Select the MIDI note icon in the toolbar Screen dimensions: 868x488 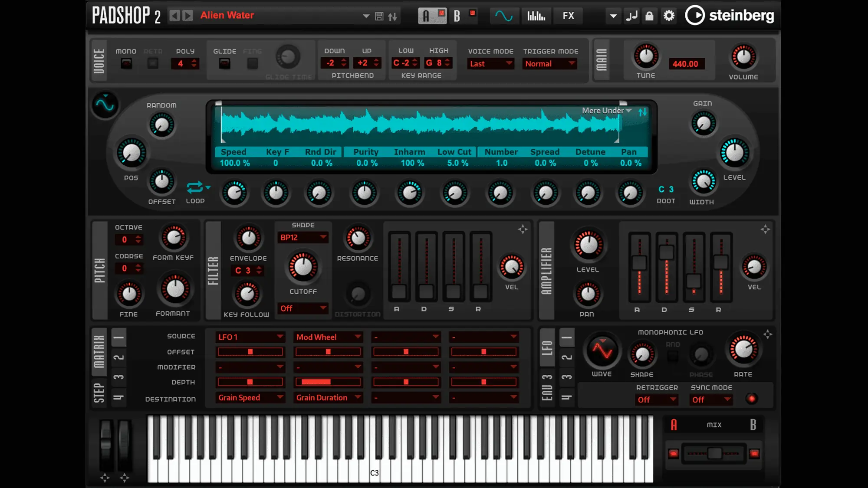[632, 16]
